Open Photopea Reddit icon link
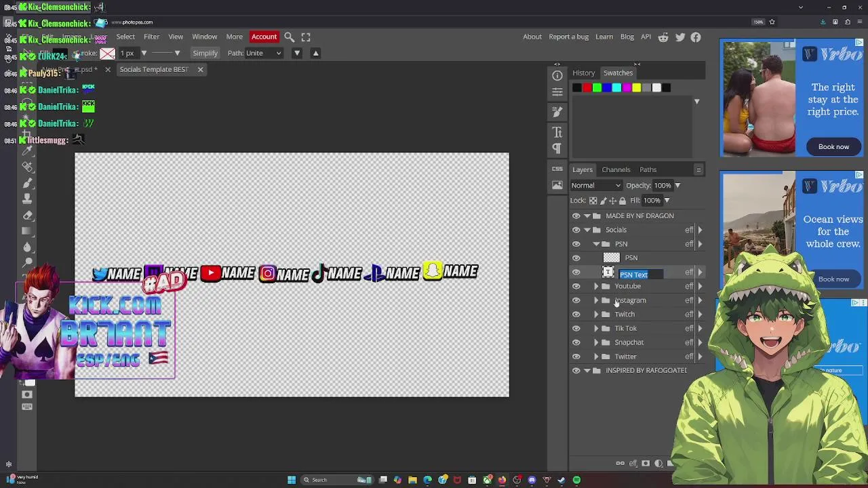Screen dimensions: 868x488 point(663,37)
